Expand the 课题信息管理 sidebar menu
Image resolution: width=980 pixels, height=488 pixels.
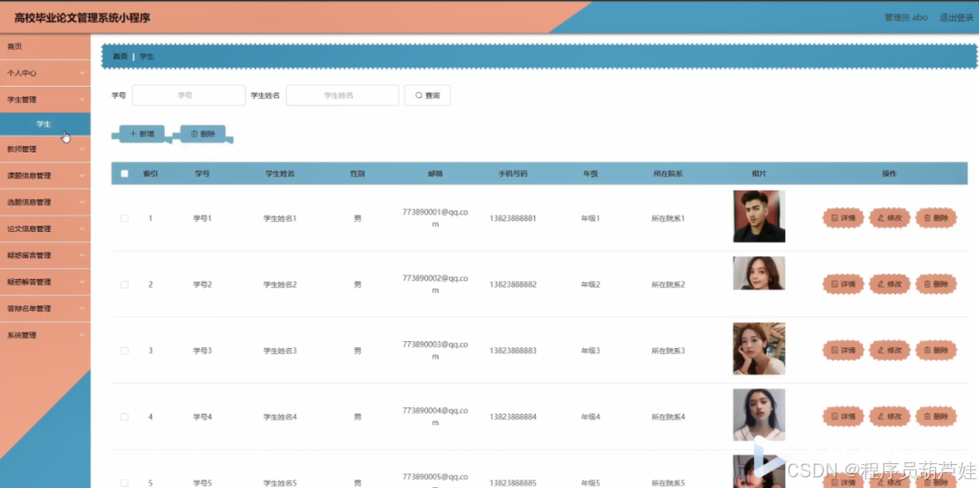point(45,176)
